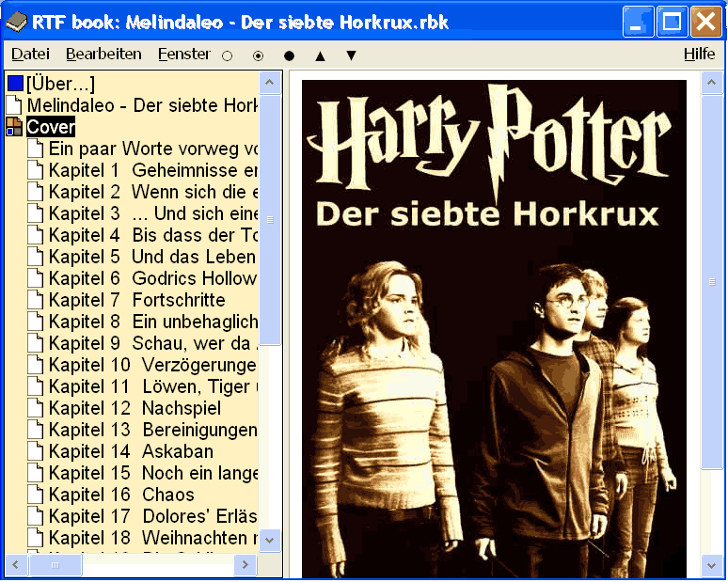Select the filled black circle option
This screenshot has height=582, width=728.
click(290, 56)
